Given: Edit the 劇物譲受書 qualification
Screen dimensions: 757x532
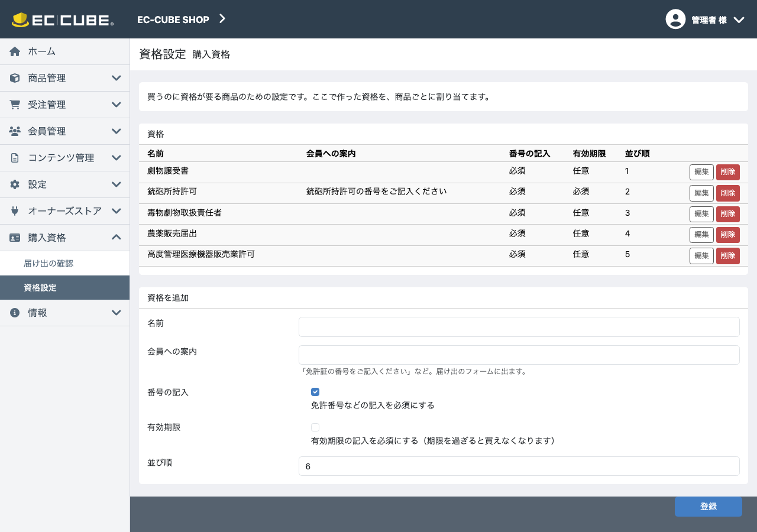Looking at the screenshot, I should (701, 172).
